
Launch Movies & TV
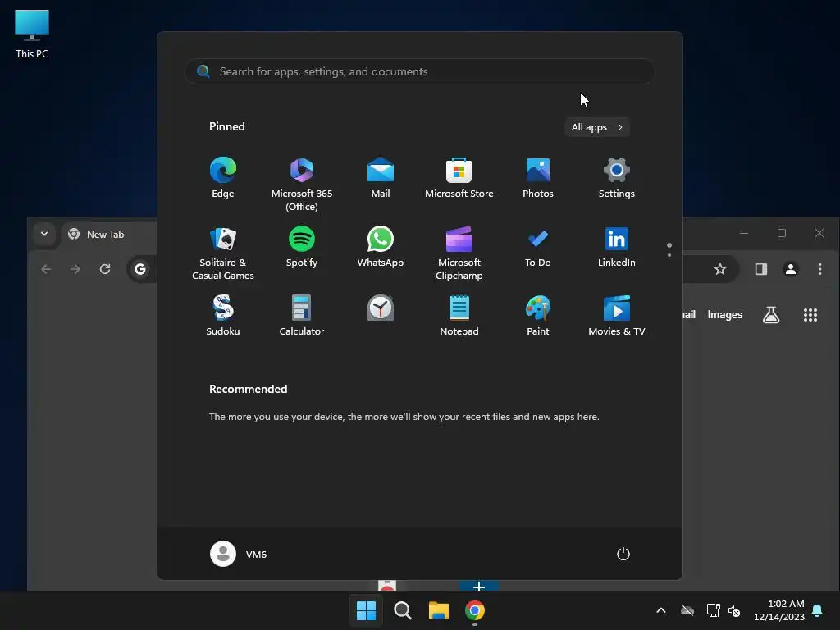tap(617, 316)
